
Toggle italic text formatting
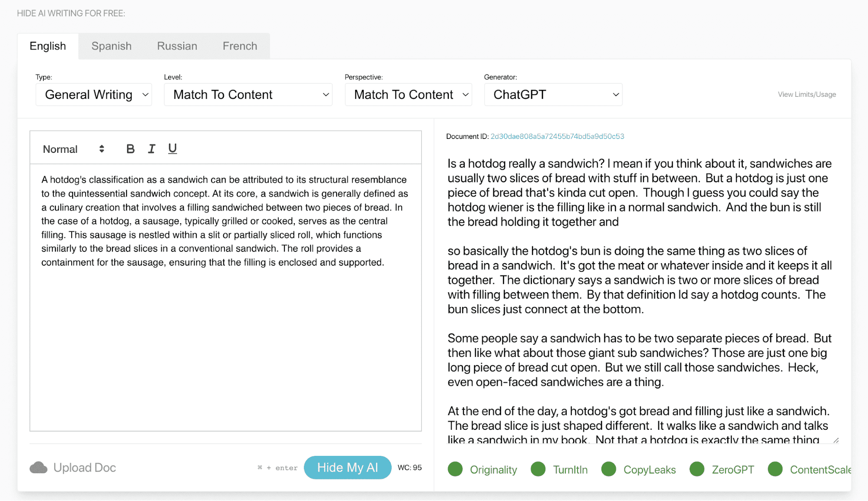(151, 149)
